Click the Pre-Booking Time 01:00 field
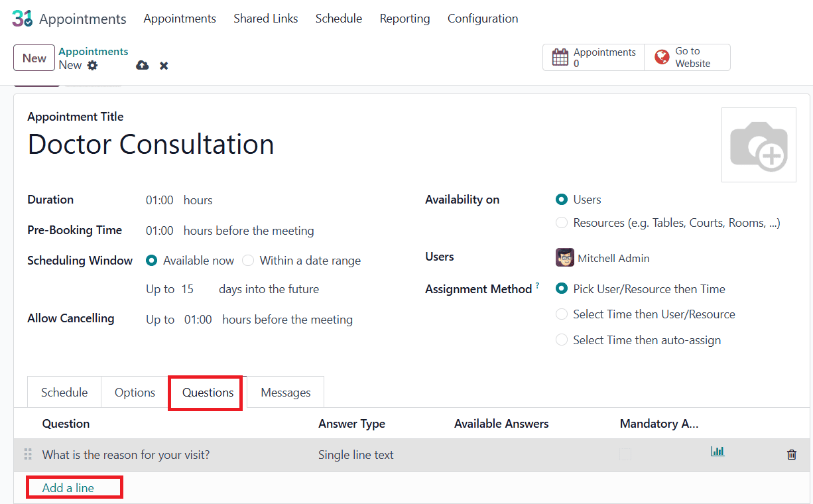Viewport: 813px width, 504px height. pos(160,231)
